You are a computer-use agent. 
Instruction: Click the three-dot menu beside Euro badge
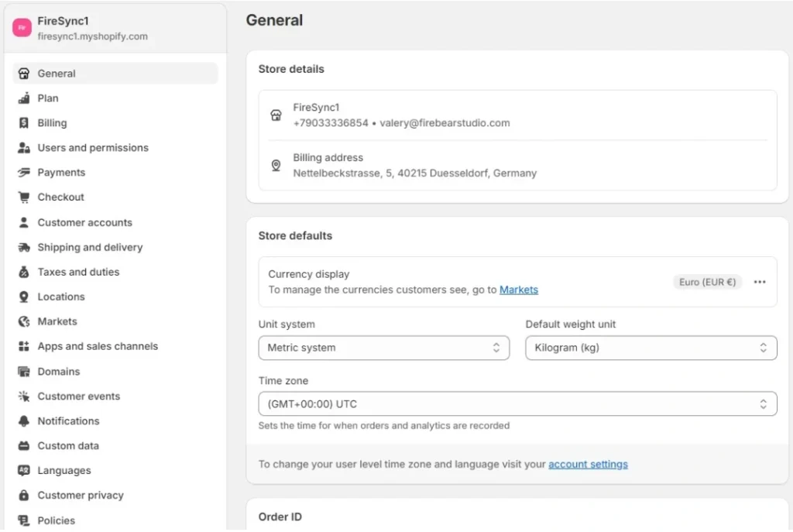[760, 282]
